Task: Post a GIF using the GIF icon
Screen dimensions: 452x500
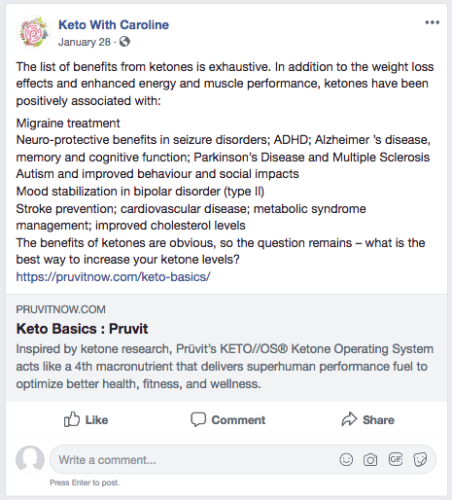Action: click(x=396, y=459)
